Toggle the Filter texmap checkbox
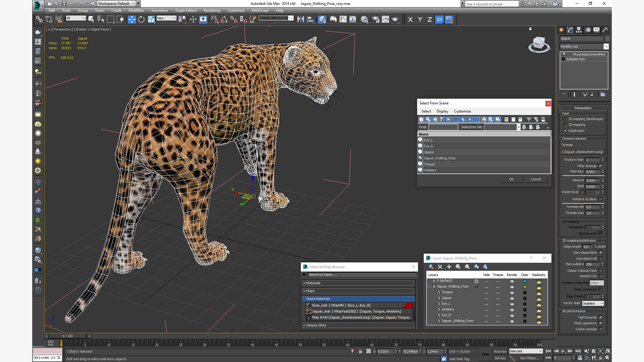This screenshot has width=644, height=362. coord(600,166)
